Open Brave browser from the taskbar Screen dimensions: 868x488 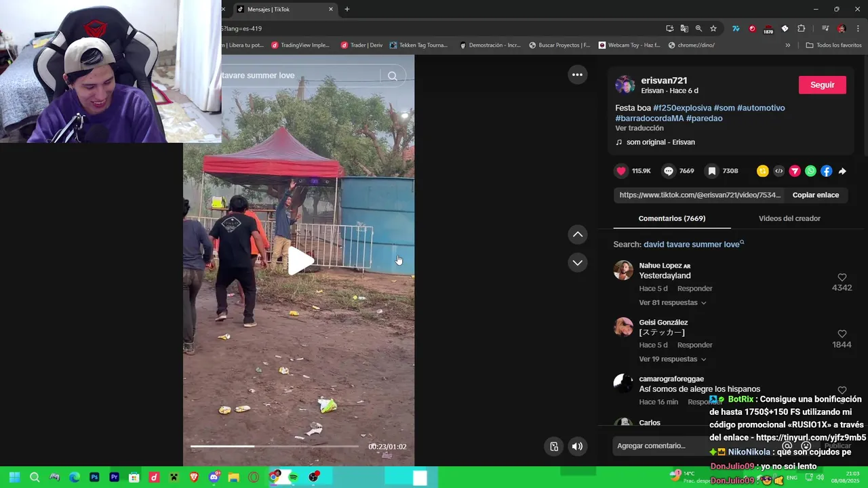194,477
